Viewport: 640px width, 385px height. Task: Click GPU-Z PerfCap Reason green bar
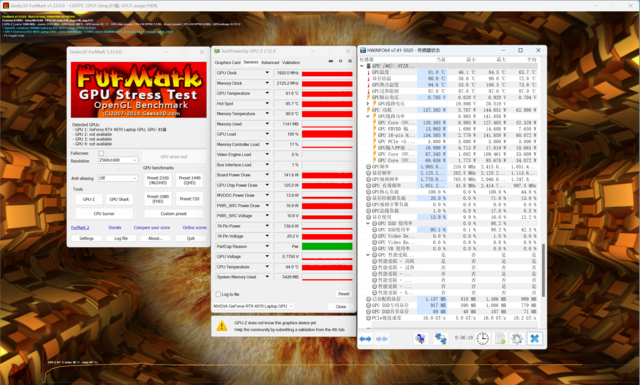click(327, 247)
